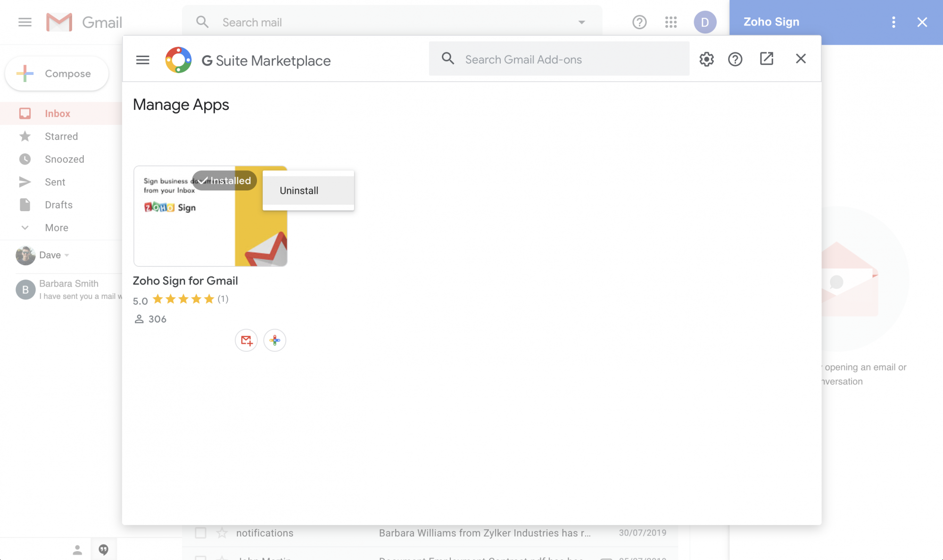Open the Starred folder
The image size is (943, 560).
61,136
